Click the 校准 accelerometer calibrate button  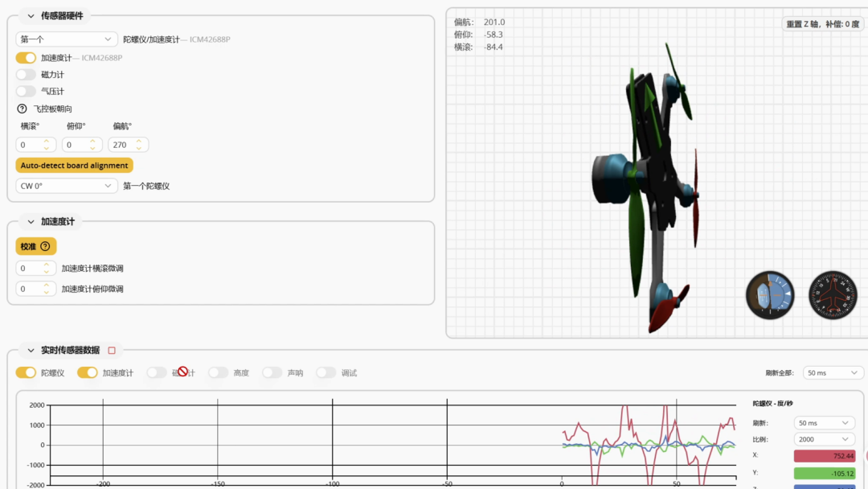click(x=36, y=246)
